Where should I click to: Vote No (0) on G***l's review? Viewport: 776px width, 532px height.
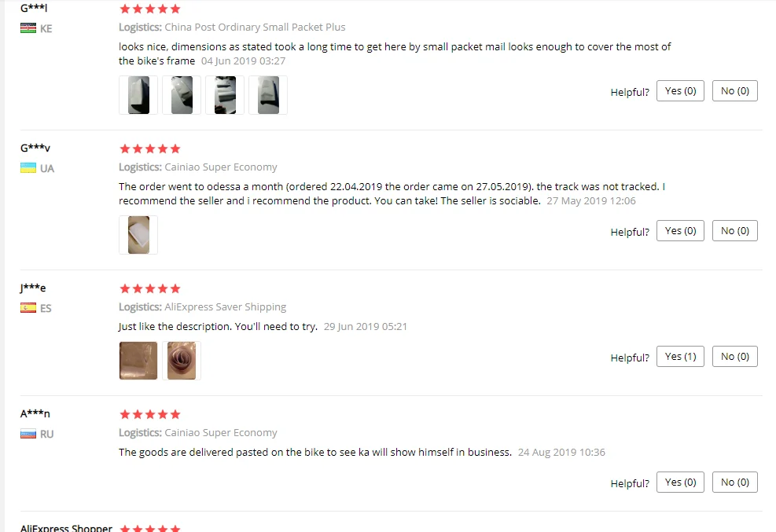735,91
